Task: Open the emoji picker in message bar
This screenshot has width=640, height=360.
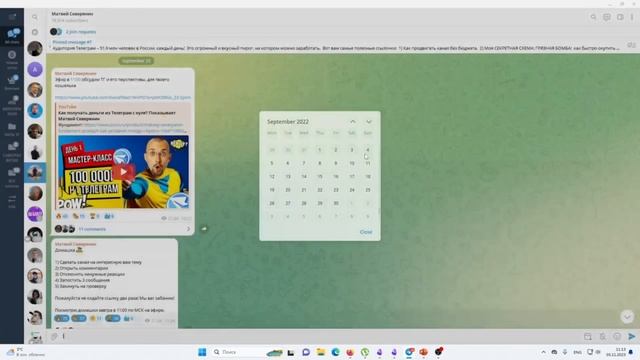Action: [x=617, y=336]
